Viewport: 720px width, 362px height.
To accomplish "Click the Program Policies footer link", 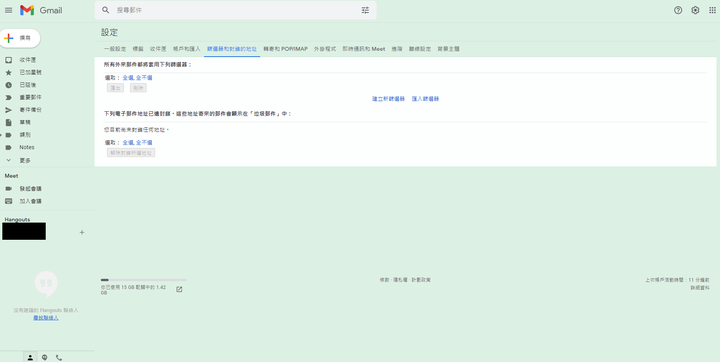I will [x=421, y=280].
